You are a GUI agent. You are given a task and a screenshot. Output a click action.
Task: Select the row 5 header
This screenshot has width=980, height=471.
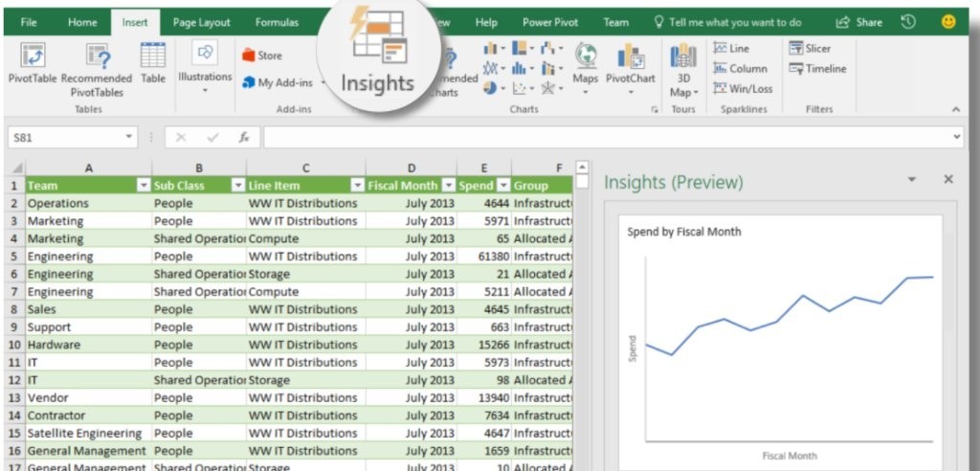(x=14, y=257)
